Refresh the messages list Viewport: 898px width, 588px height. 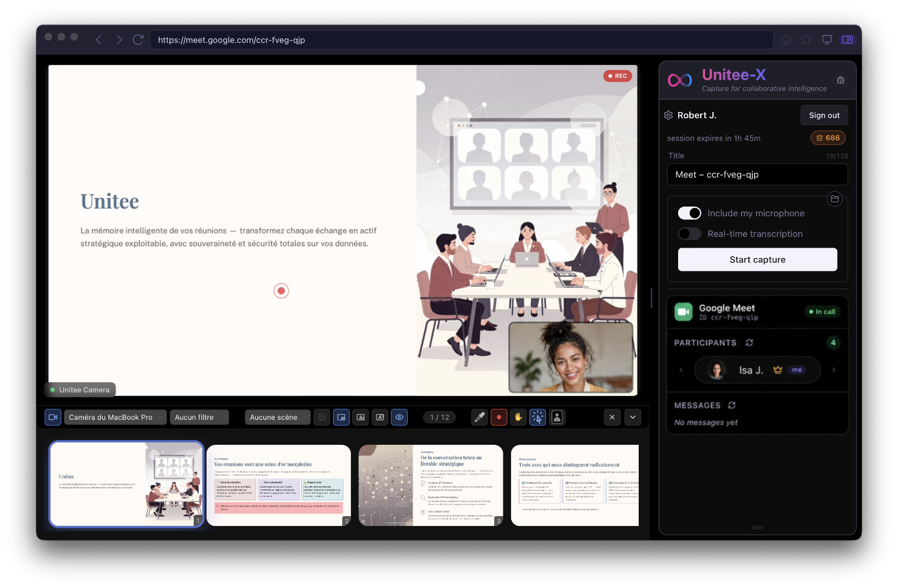point(732,405)
